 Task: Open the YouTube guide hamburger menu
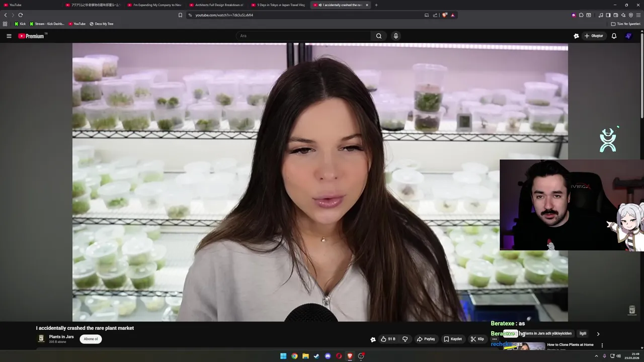coord(9,36)
